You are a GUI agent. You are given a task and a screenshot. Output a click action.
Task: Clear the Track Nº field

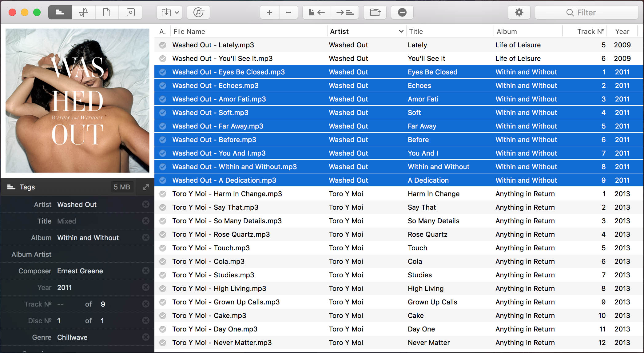point(146,304)
